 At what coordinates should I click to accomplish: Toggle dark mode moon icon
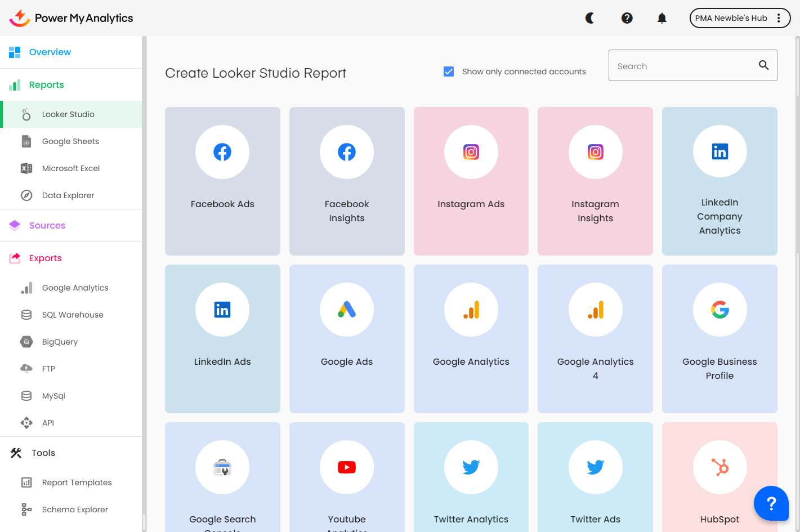(590, 18)
